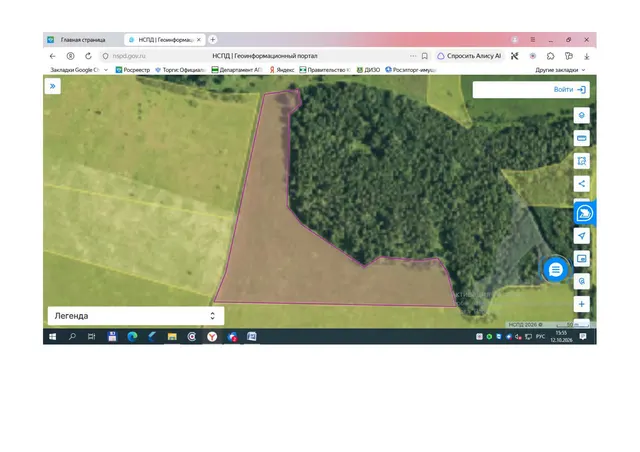Open the overview map window tool
The image size is (640, 452).
pos(582,258)
